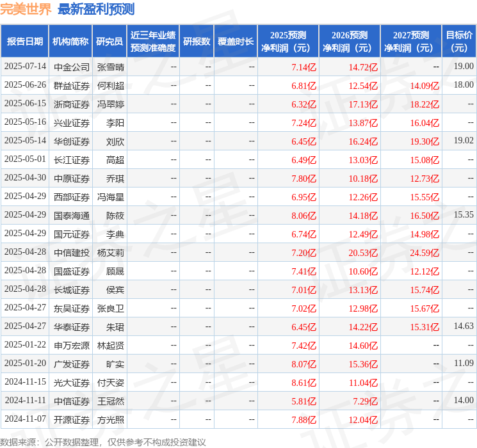Image resolution: width=477 pixels, height=448 pixels.
Task: Click the 2026预测净利润 column header
Action: pyautogui.click(x=350, y=42)
